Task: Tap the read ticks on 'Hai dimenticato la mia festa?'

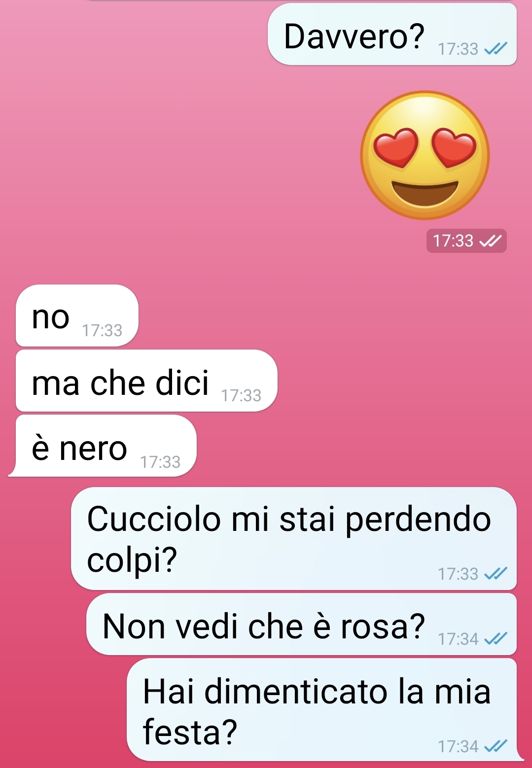Action: [x=496, y=746]
